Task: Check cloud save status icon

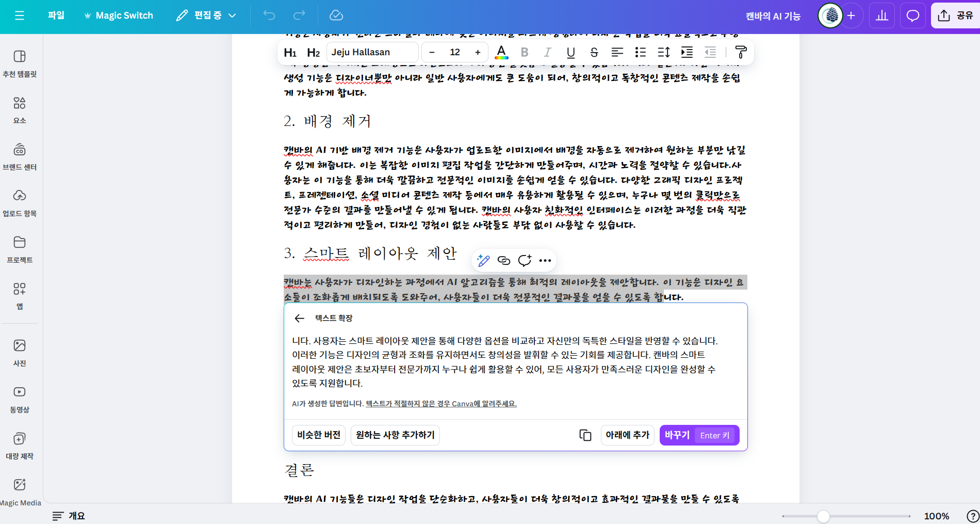Action: click(336, 15)
